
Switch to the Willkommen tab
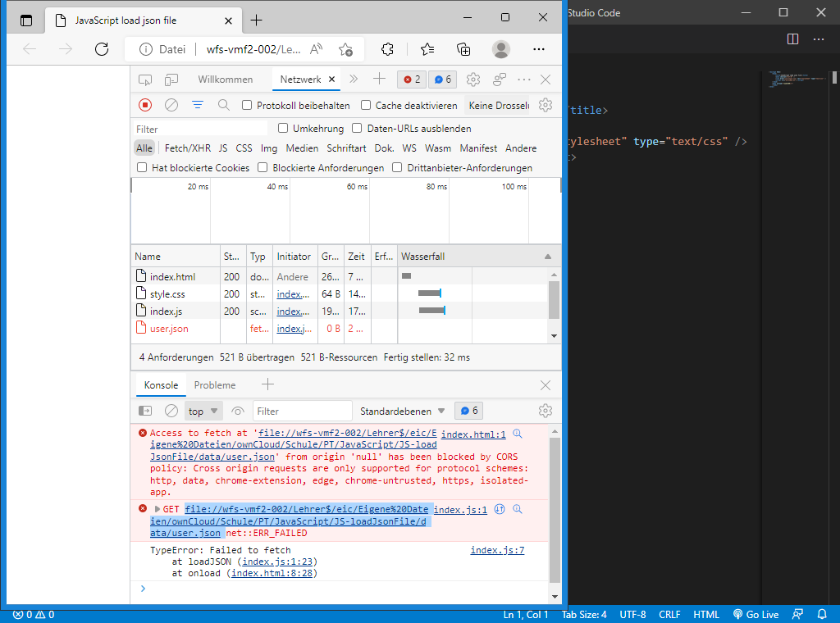[x=225, y=80]
